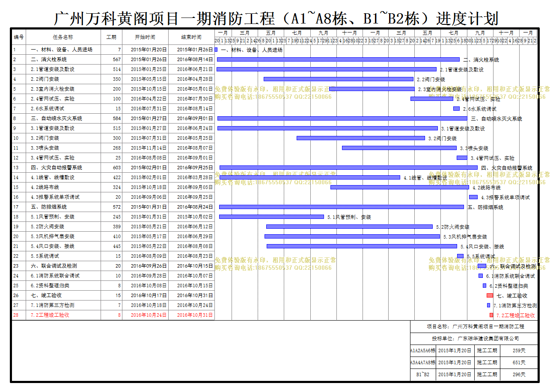Click task name cell 三、自动喷水灭火系统
Image resolution: width=550 pixels, height=392 pixels.
tap(63, 118)
